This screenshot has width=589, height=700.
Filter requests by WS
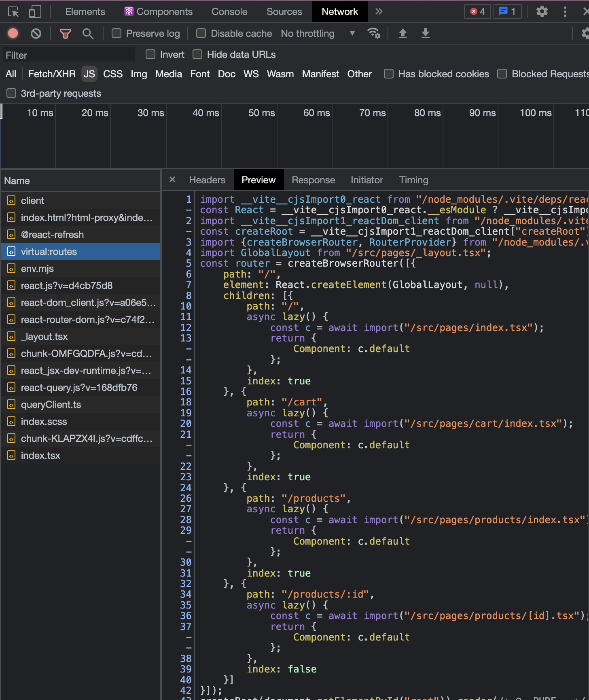pos(251,74)
